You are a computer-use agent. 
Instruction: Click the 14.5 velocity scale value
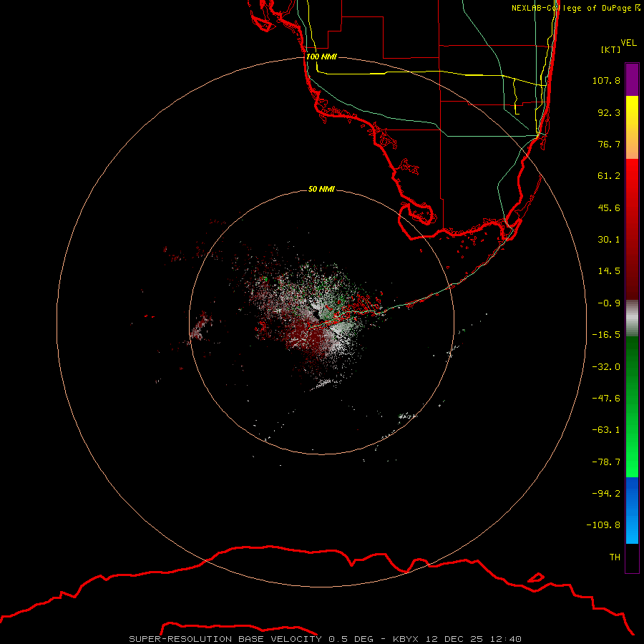(x=609, y=271)
